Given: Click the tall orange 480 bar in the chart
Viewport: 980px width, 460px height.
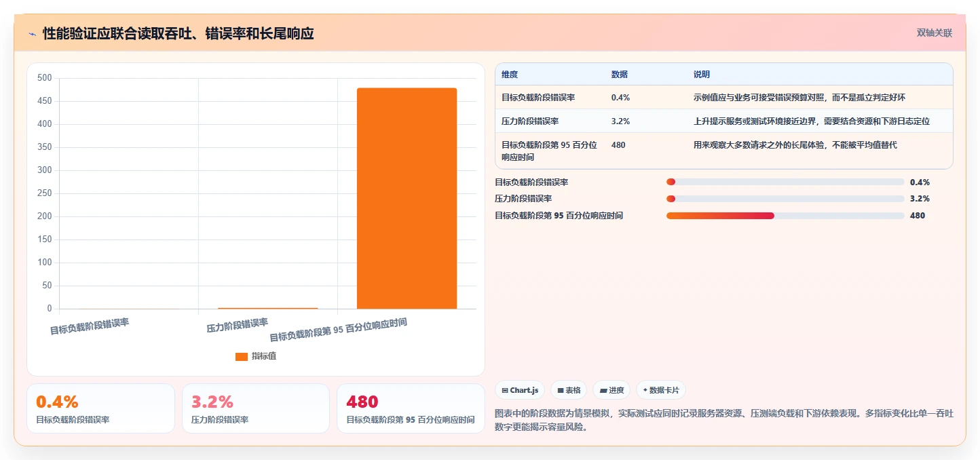Looking at the screenshot, I should point(407,198).
